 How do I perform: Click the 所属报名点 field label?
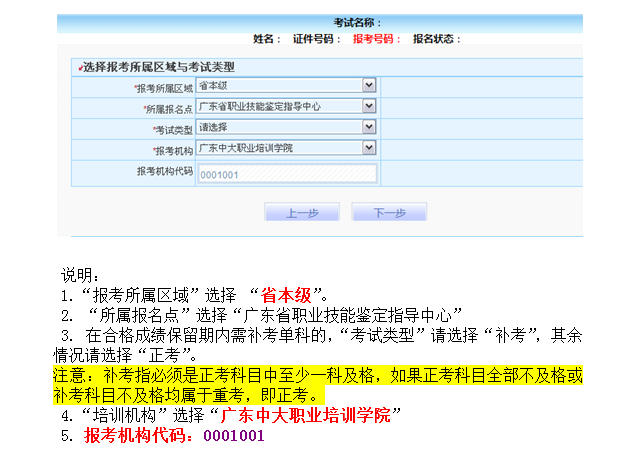click(x=168, y=109)
